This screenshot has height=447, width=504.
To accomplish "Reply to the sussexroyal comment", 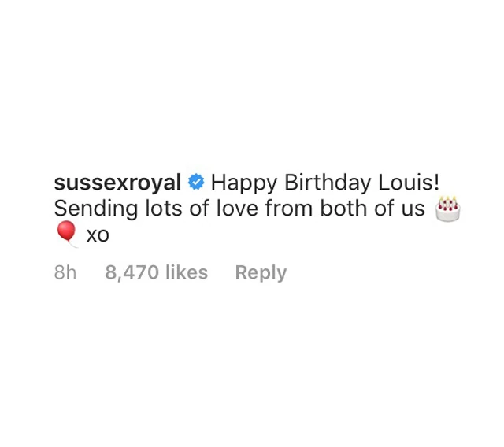I will pyautogui.click(x=261, y=273).
